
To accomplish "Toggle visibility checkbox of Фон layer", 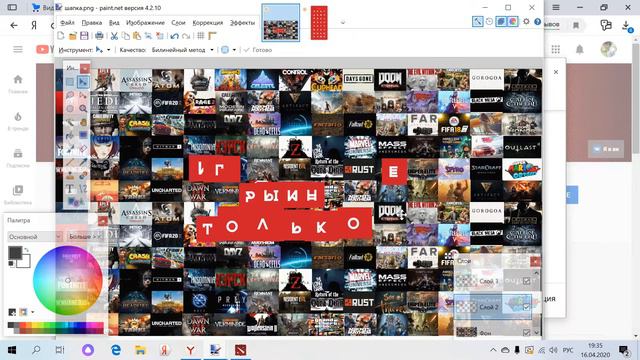I will tap(526, 333).
